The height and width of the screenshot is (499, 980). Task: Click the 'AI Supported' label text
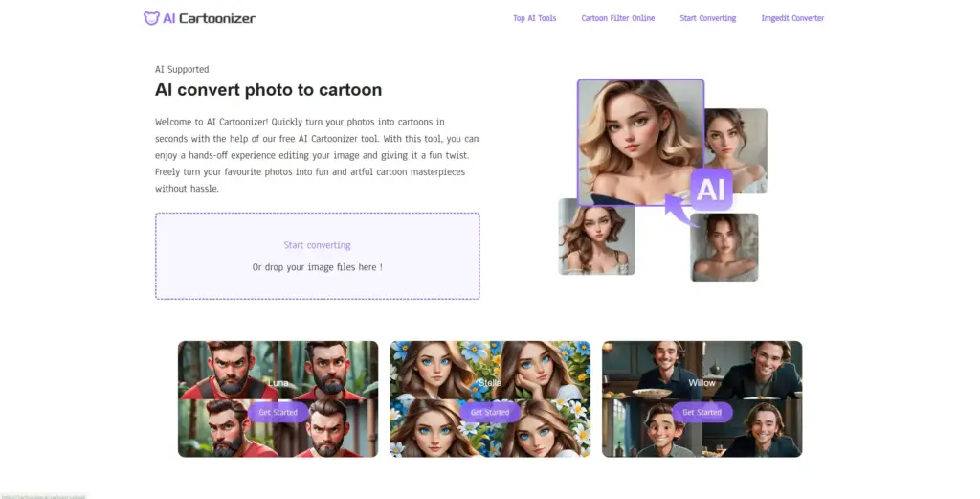182,69
